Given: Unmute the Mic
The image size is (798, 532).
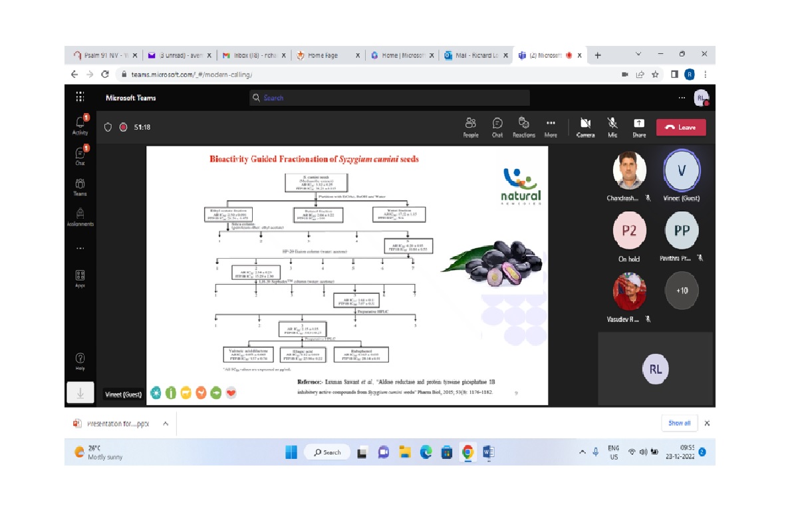Looking at the screenshot, I should (612, 127).
